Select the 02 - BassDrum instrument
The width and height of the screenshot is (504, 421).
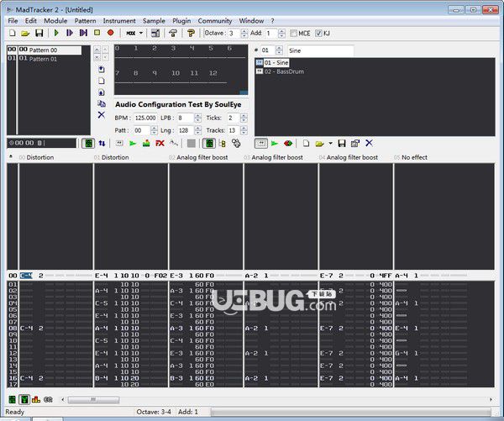coord(280,71)
